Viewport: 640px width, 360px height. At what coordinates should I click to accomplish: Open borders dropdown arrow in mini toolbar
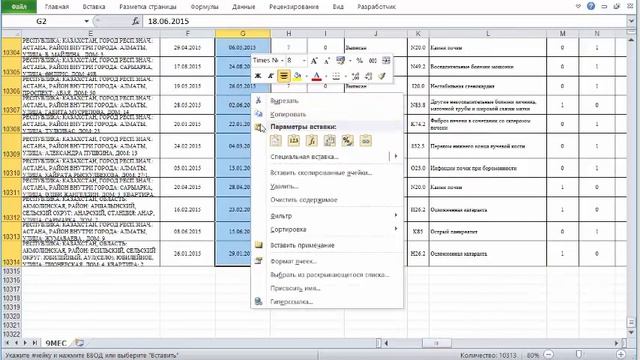tap(345, 76)
